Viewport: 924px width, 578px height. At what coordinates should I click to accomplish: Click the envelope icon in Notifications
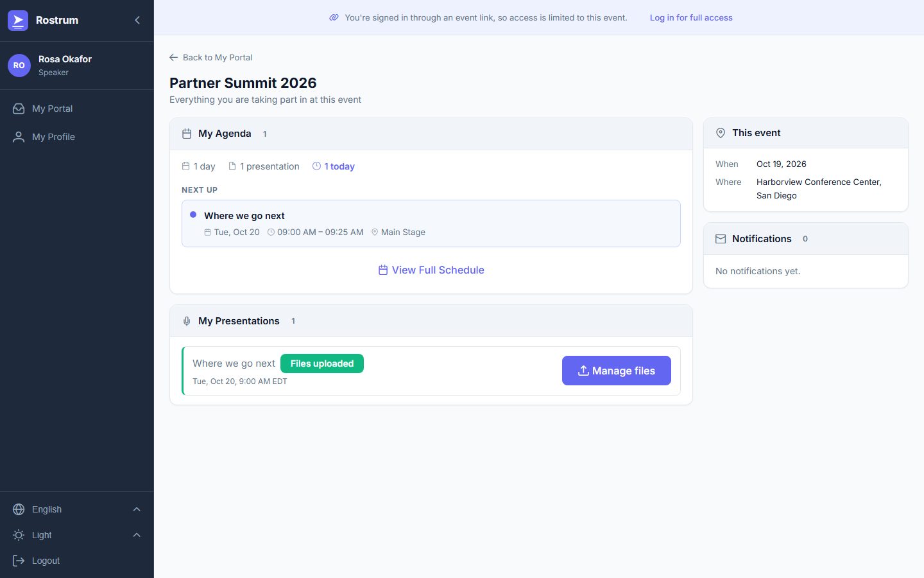(x=721, y=239)
